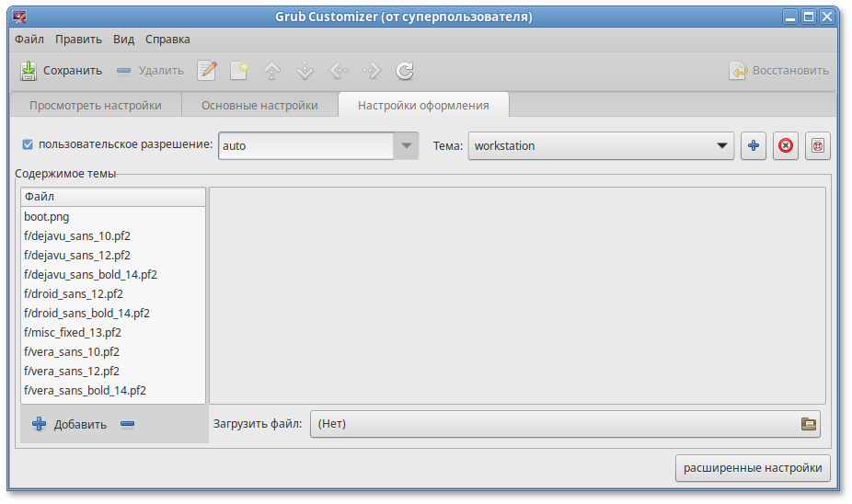Switch to Просмотреть настройки tab

pos(95,106)
